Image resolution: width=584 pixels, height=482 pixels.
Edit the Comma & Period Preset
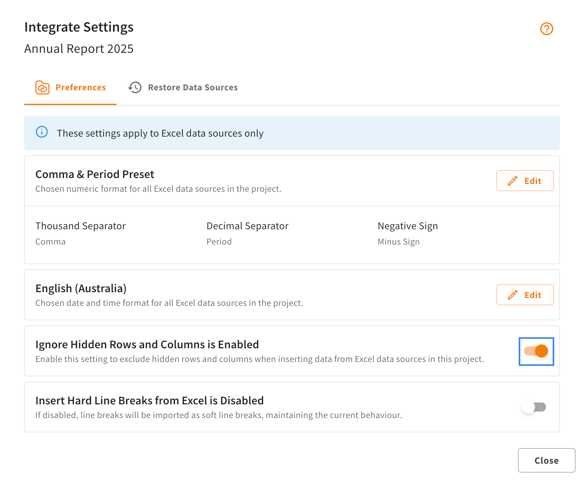(x=525, y=181)
